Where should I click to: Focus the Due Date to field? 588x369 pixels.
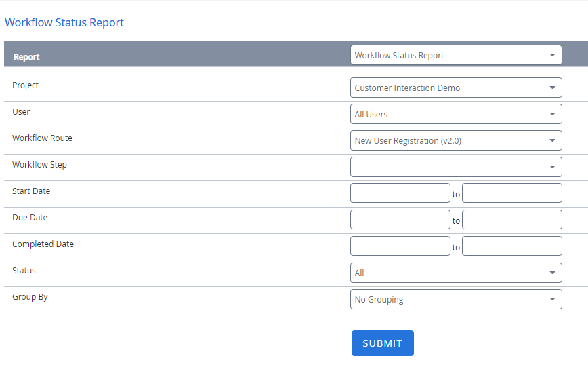(x=511, y=220)
